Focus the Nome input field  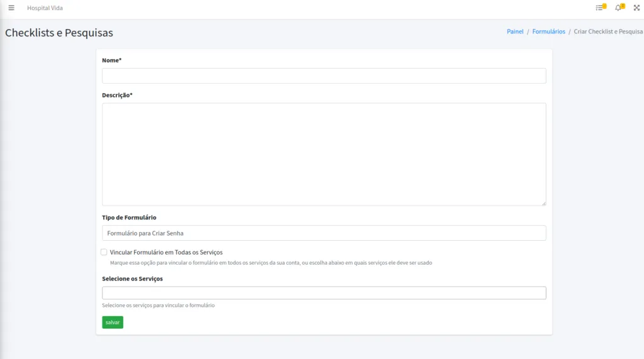click(x=324, y=76)
